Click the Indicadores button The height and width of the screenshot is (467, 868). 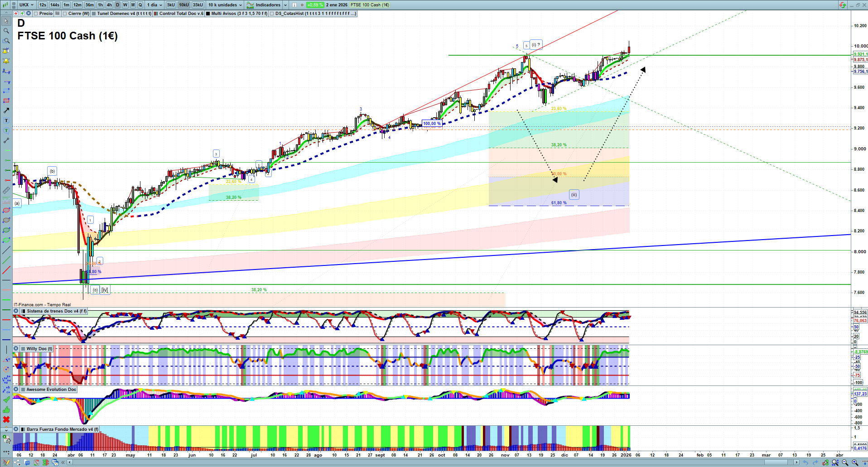(x=267, y=5)
